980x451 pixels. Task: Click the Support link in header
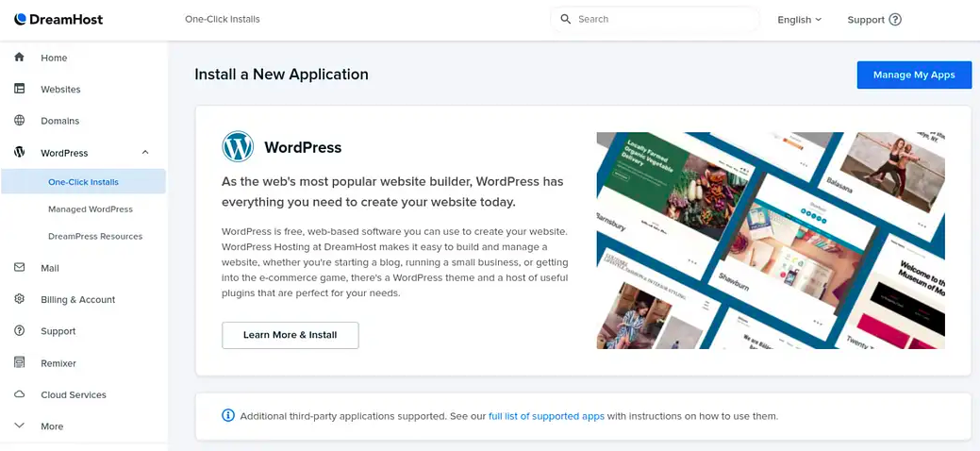(866, 20)
